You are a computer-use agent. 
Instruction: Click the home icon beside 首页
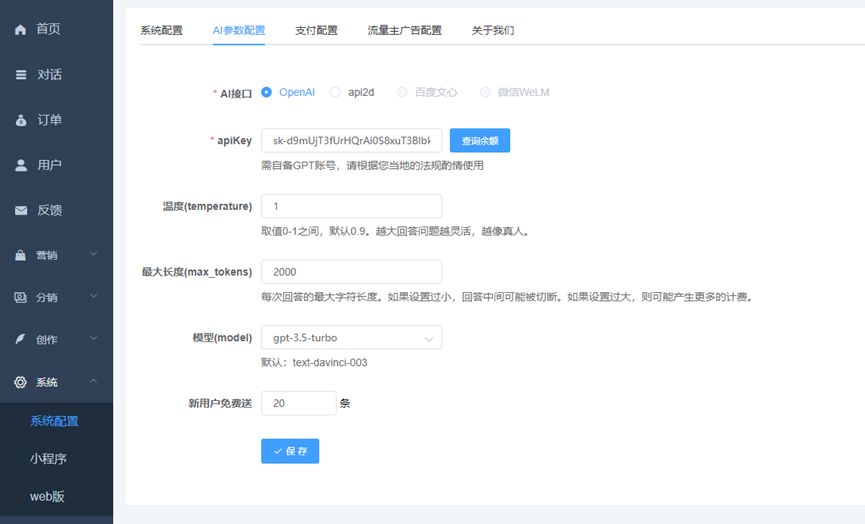click(x=21, y=29)
